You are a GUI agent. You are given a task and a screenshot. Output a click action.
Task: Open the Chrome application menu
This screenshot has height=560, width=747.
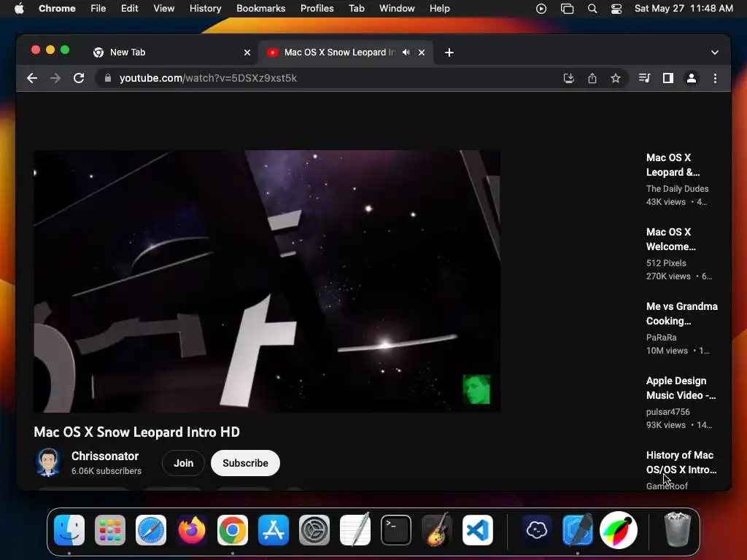(x=57, y=9)
